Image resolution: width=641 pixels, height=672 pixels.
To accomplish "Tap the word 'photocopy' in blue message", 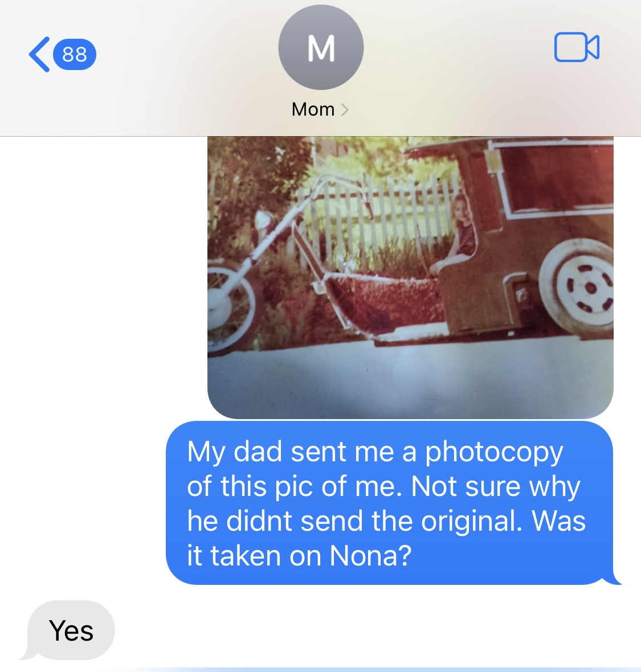I will coord(494,452).
